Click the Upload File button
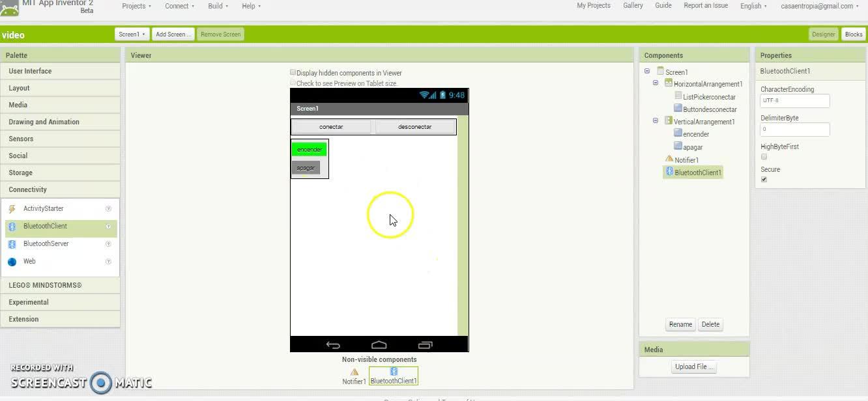This screenshot has height=401, width=868. (x=694, y=366)
